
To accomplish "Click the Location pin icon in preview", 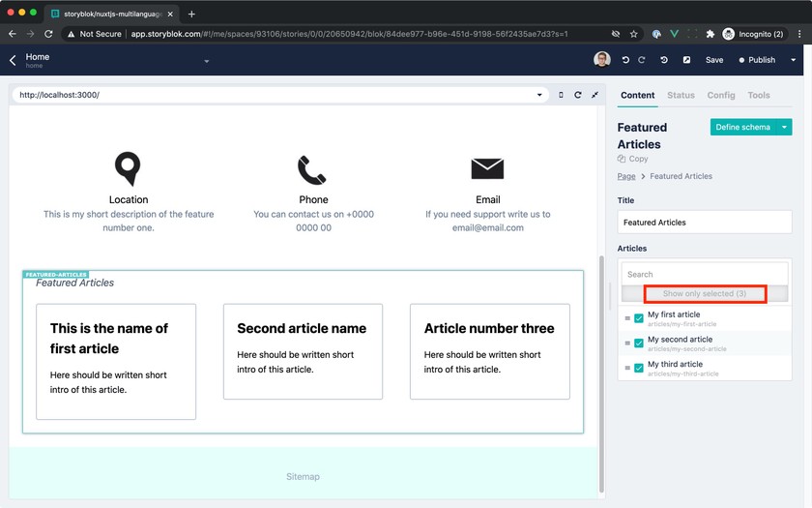I will (x=128, y=168).
